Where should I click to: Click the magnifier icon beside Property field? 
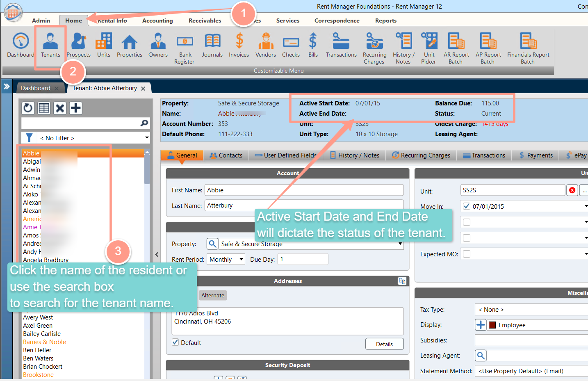212,244
